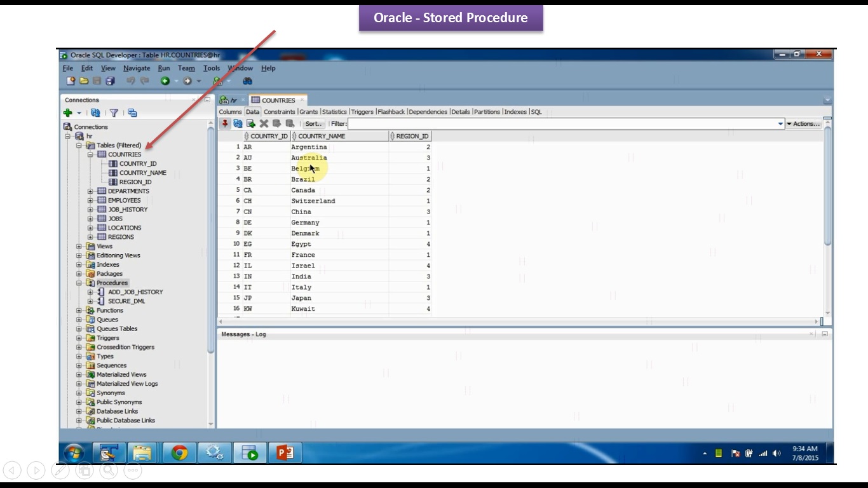Open the SQL sub-tab

[x=536, y=112]
